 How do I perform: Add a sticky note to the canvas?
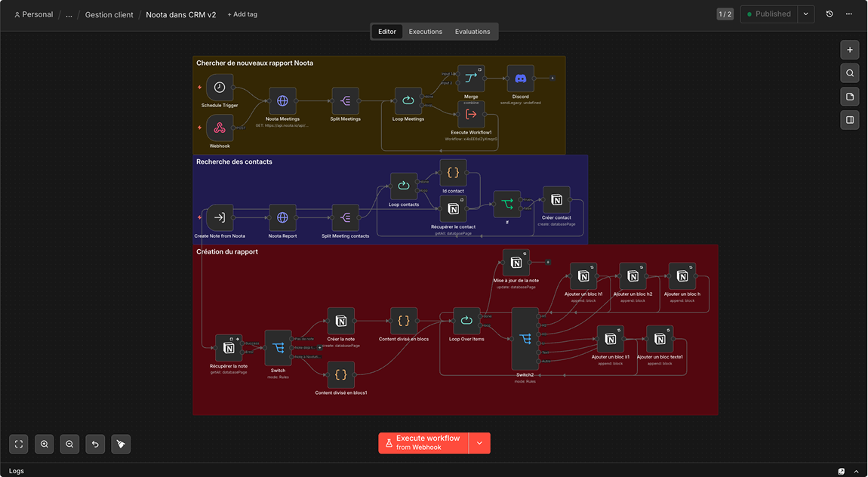[850, 97]
